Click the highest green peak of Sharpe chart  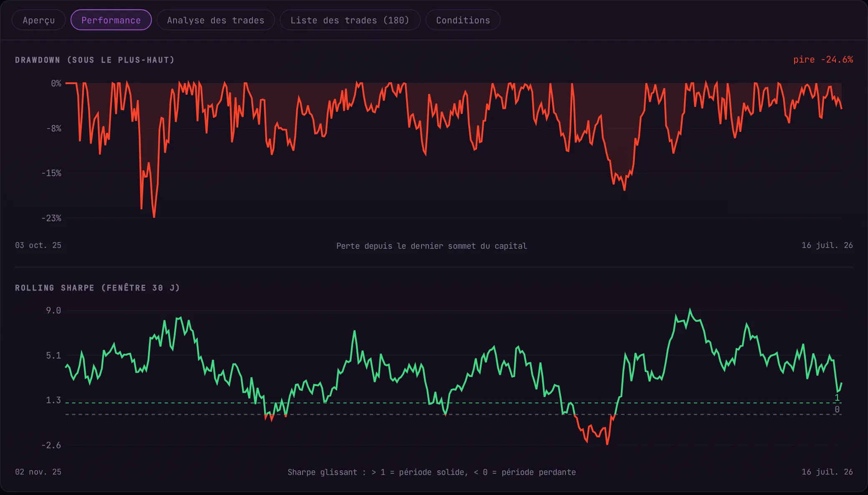point(690,310)
